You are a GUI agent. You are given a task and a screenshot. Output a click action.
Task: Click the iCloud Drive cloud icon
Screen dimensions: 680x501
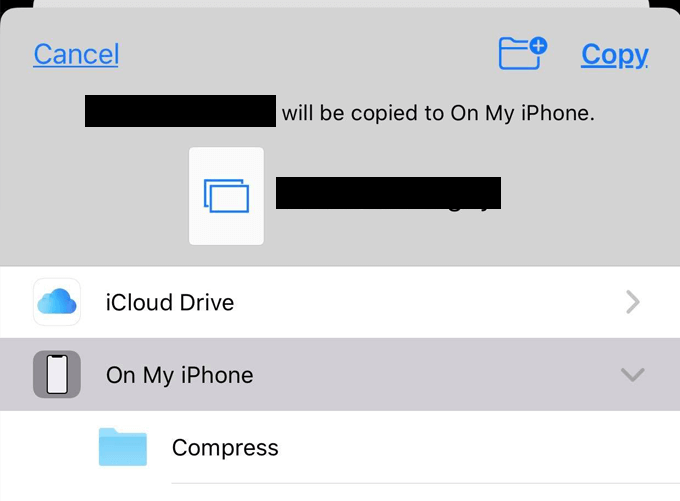tap(57, 302)
